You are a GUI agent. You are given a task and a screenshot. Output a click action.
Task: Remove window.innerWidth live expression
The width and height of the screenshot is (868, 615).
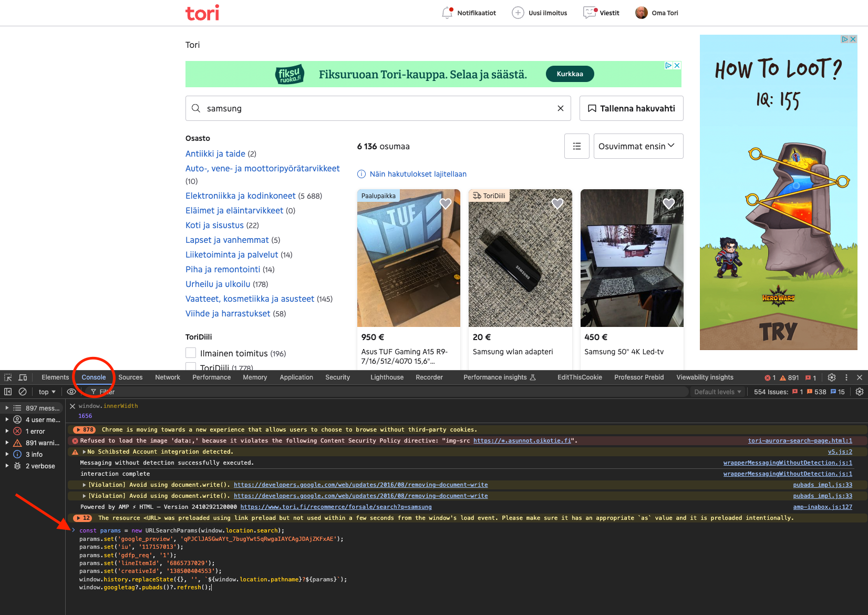(73, 406)
